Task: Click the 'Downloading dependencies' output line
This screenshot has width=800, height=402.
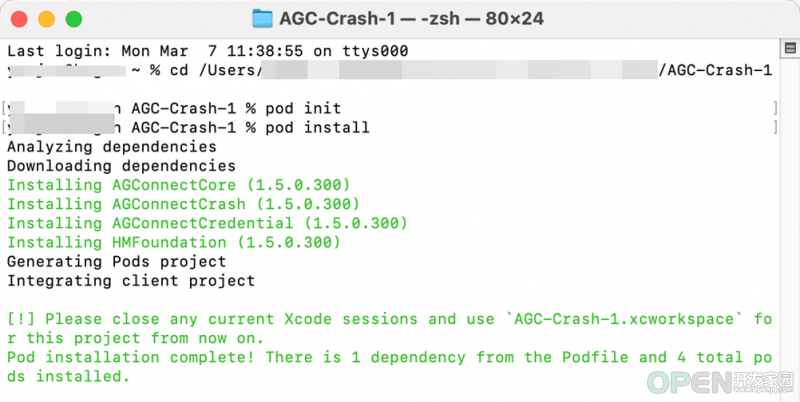Action: coord(121,166)
